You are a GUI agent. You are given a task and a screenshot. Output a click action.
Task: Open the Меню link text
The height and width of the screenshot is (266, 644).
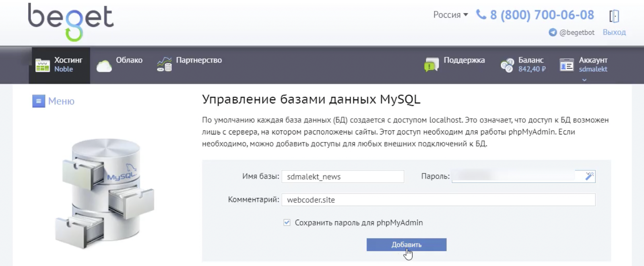[x=61, y=101]
